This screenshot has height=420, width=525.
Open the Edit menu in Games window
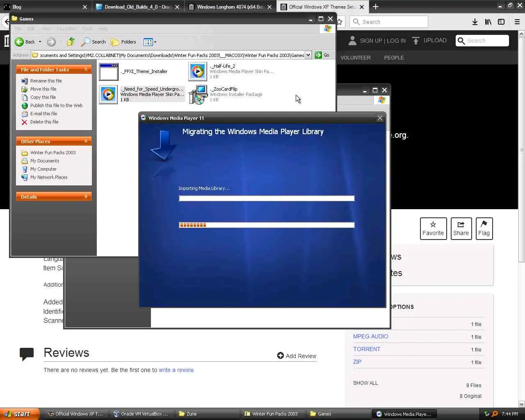coord(31,29)
